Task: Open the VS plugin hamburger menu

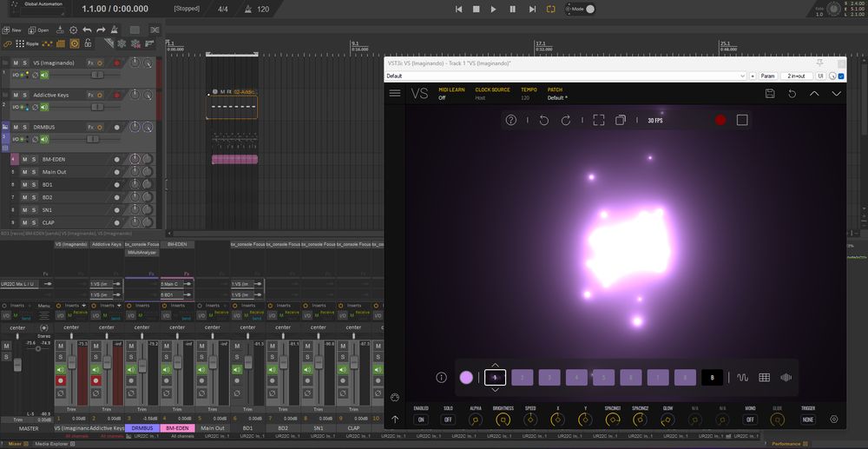Action: tap(395, 93)
